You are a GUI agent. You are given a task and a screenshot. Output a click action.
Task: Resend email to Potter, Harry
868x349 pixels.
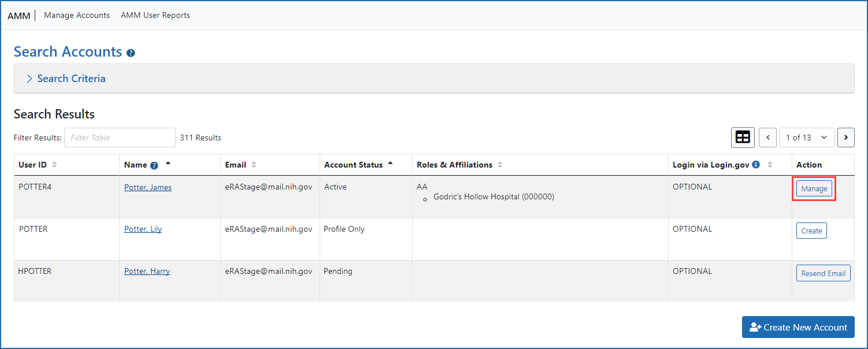click(823, 273)
